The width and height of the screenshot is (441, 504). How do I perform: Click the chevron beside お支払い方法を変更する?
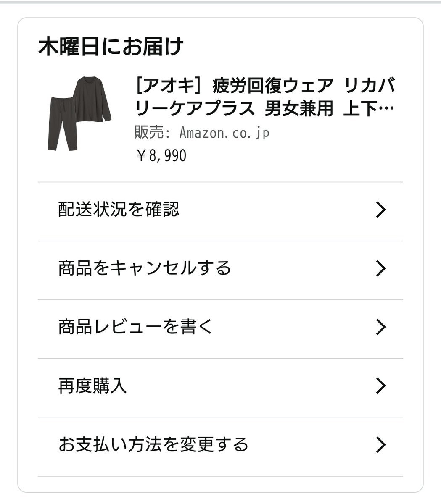[x=380, y=444]
